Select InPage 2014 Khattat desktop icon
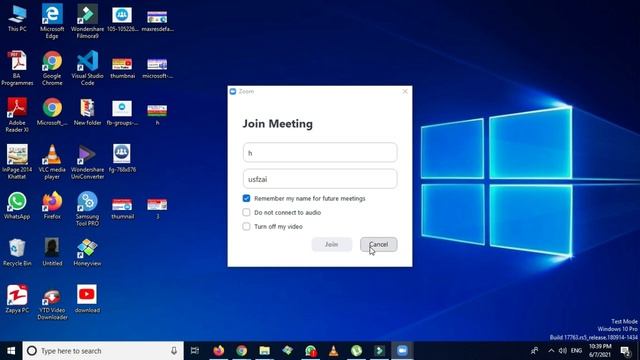This screenshot has height=360, width=640. tap(17, 162)
